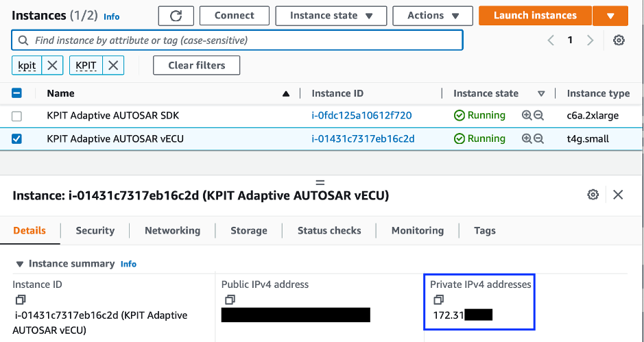Click Clear filters button
Viewport: 644px width, 342px height.
(x=197, y=65)
